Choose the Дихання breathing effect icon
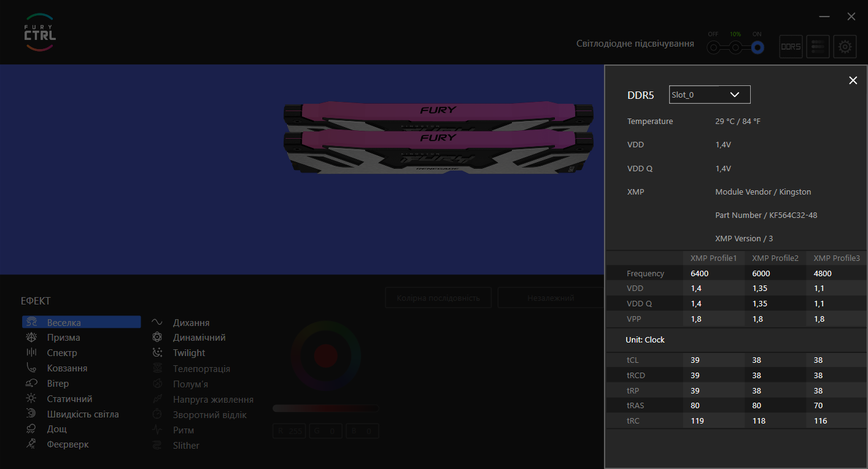Viewport: 868px width, 469px height. (x=157, y=322)
